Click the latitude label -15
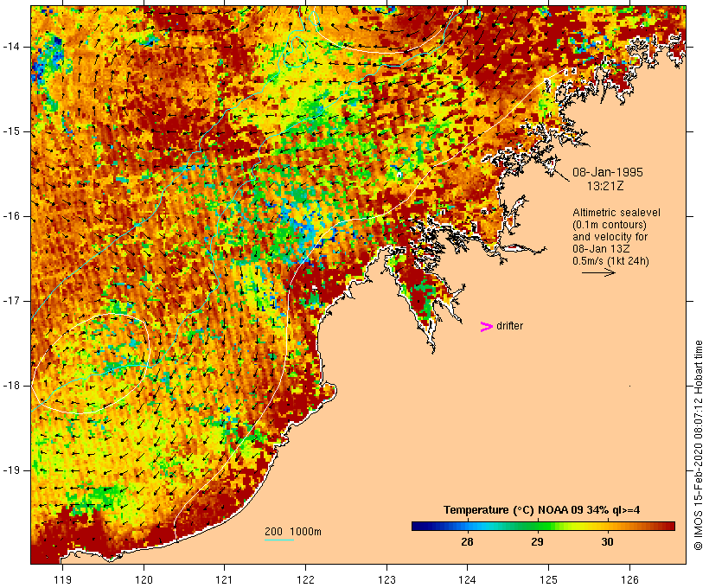Viewport: 709px width, 588px height. point(11,131)
